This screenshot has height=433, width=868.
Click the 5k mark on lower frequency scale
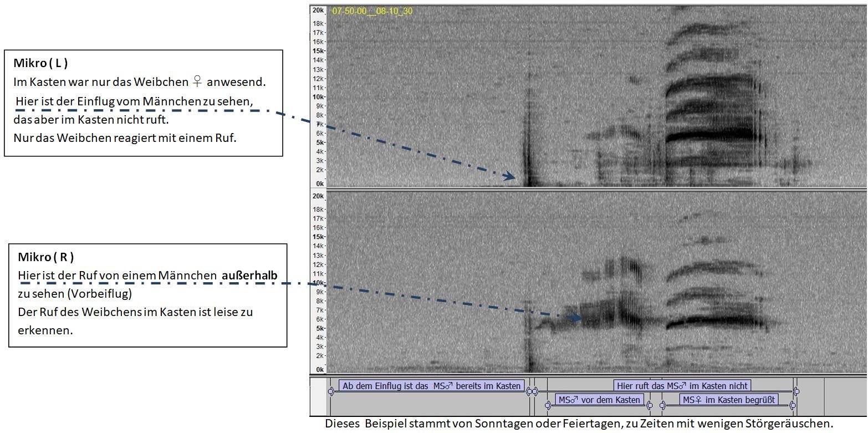[318, 328]
